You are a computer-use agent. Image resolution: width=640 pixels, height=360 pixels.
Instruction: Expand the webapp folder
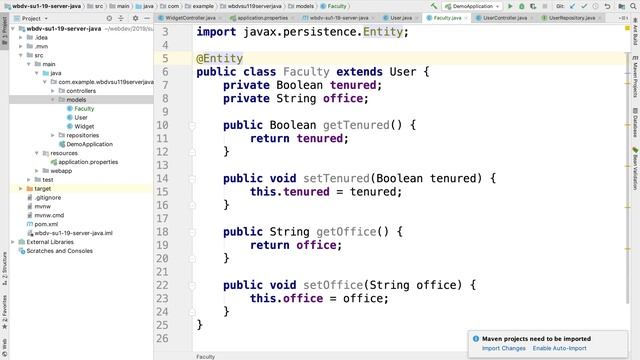[37, 171]
